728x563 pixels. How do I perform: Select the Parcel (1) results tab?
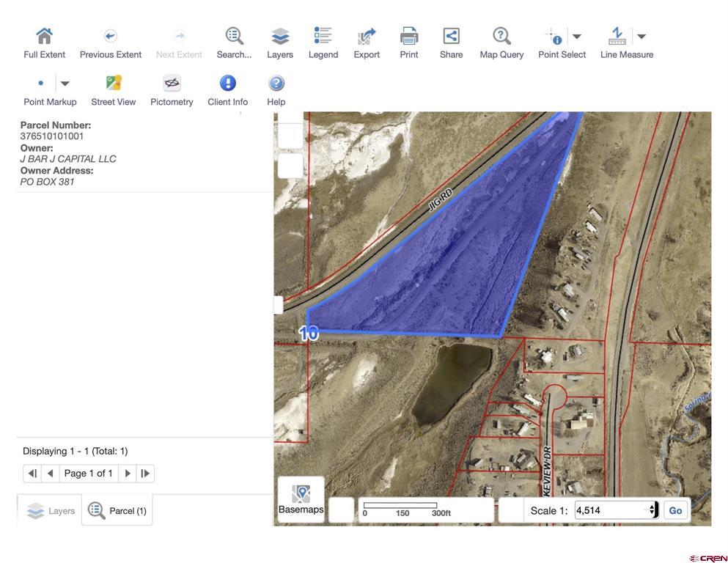117,511
